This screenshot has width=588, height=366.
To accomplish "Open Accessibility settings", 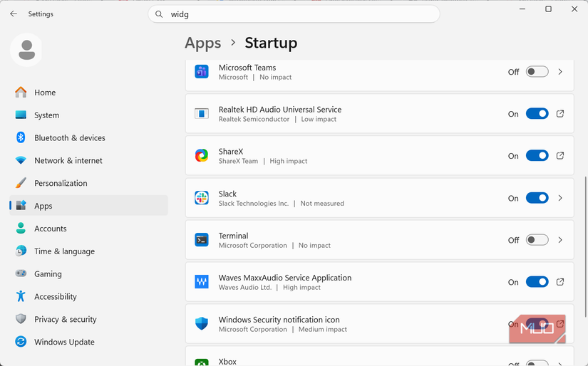I will click(89, 297).
